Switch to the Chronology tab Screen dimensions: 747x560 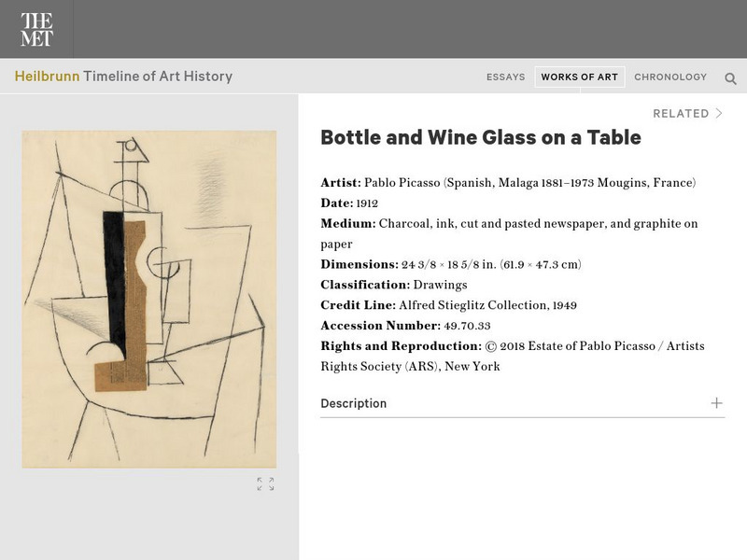coord(670,77)
